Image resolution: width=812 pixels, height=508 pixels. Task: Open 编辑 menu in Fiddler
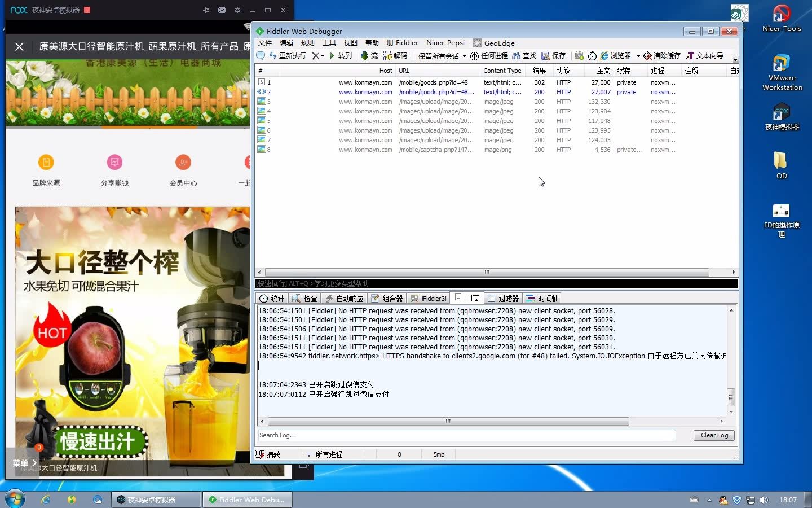tap(286, 43)
